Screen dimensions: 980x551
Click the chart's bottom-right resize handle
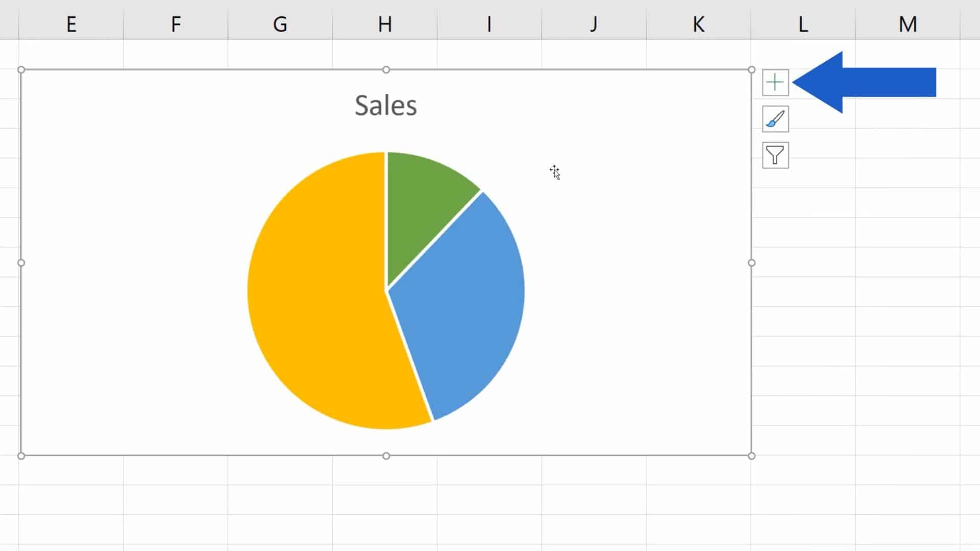pos(751,456)
